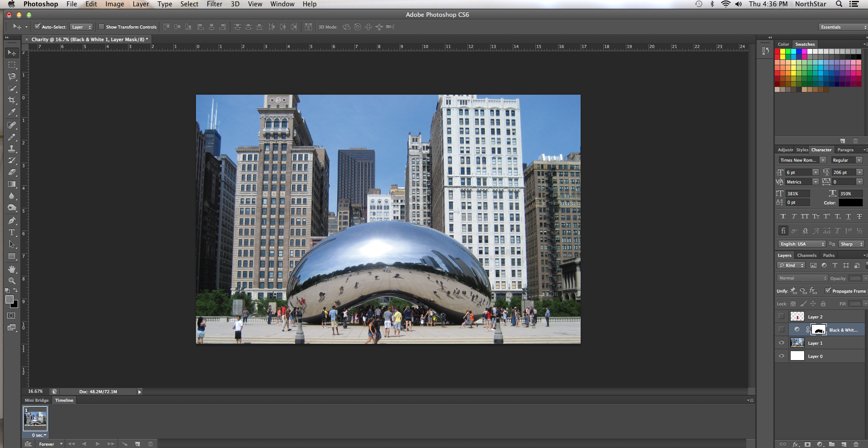Switch to the Channels tab
Image resolution: width=868 pixels, height=448 pixels.
807,255
